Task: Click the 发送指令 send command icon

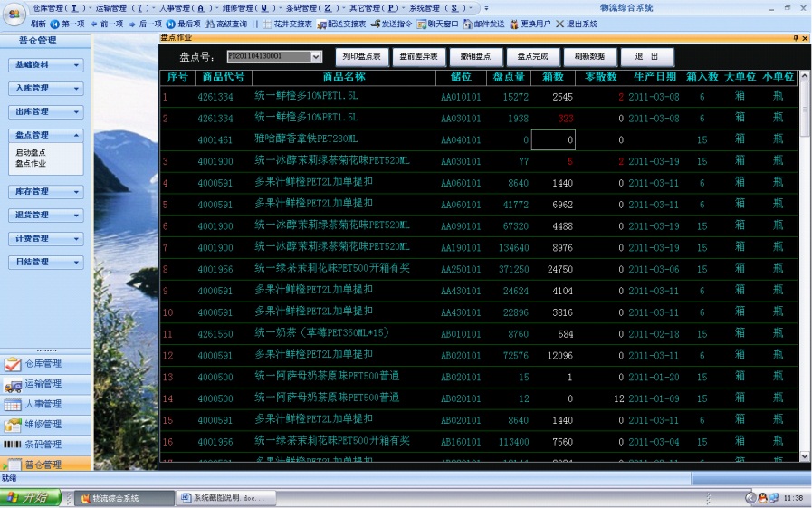Action: point(376,24)
